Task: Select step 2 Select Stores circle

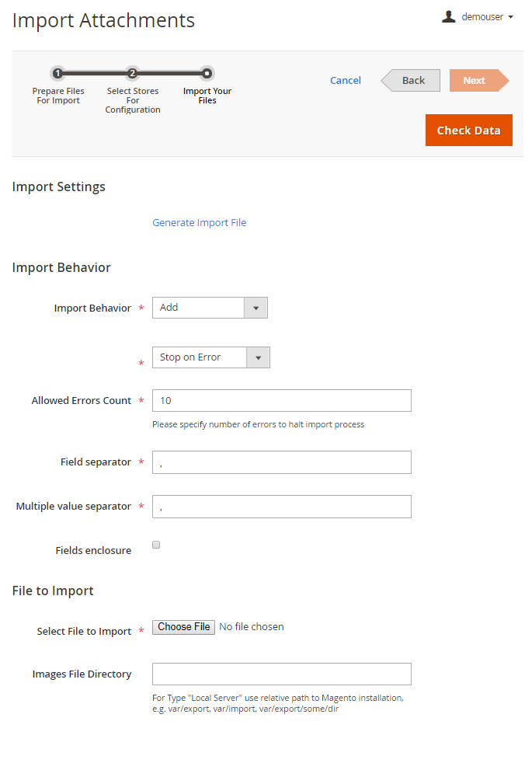Action: coord(133,73)
